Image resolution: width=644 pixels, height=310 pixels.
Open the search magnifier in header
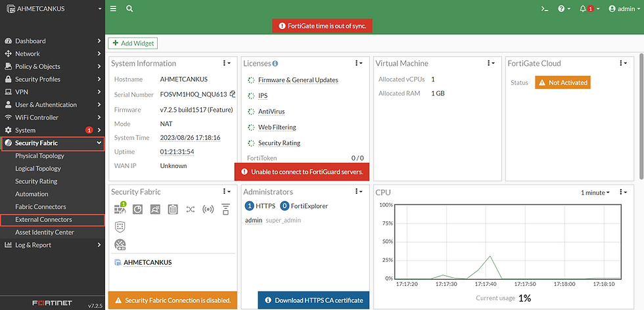pyautogui.click(x=129, y=9)
